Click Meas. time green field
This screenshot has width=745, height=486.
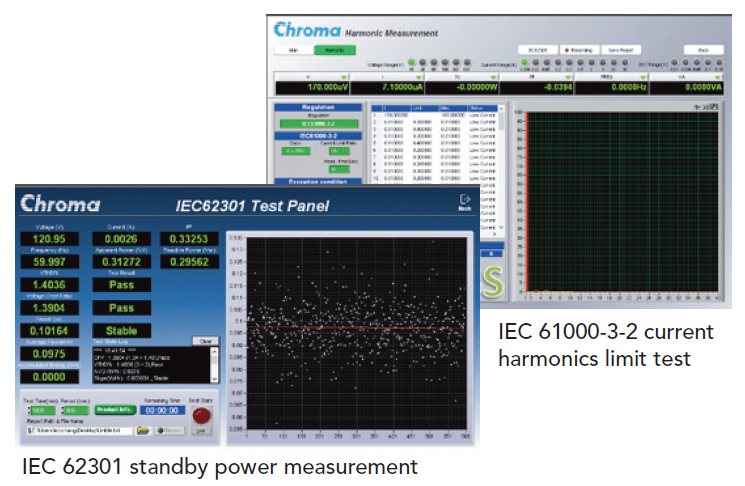click(x=339, y=169)
